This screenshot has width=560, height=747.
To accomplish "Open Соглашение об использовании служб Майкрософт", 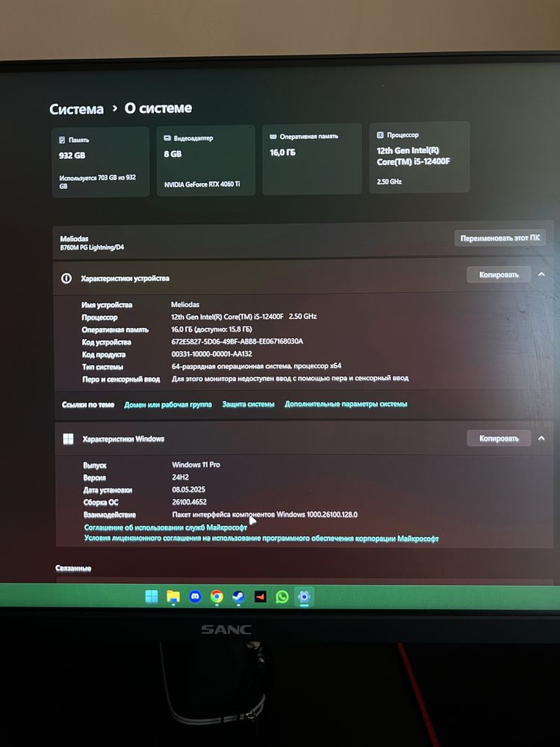I will pyautogui.click(x=165, y=527).
